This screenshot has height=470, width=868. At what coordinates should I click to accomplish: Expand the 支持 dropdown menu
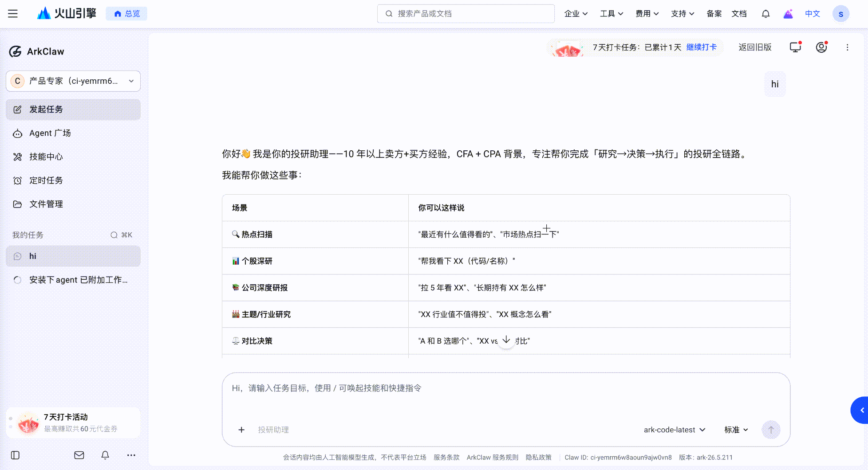(x=683, y=14)
